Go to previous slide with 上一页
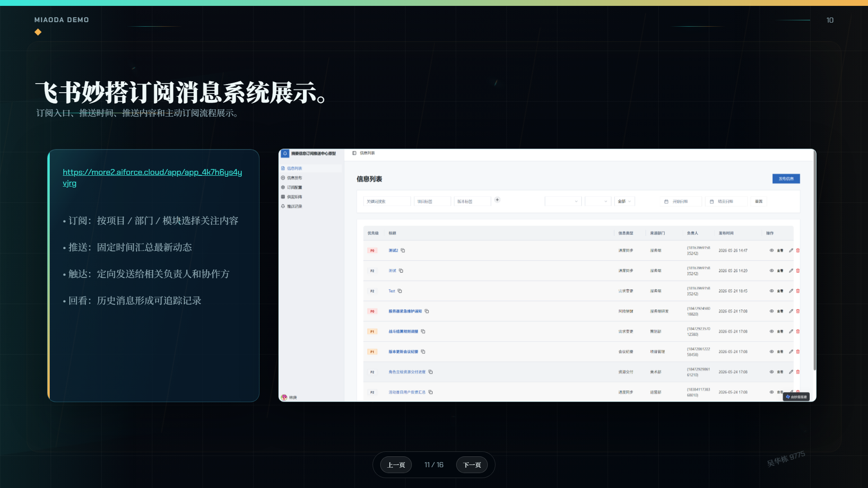The image size is (868, 488). pyautogui.click(x=396, y=465)
